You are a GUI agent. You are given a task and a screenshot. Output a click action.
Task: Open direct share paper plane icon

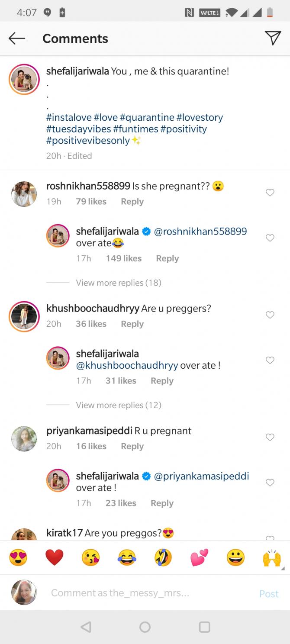(x=273, y=39)
